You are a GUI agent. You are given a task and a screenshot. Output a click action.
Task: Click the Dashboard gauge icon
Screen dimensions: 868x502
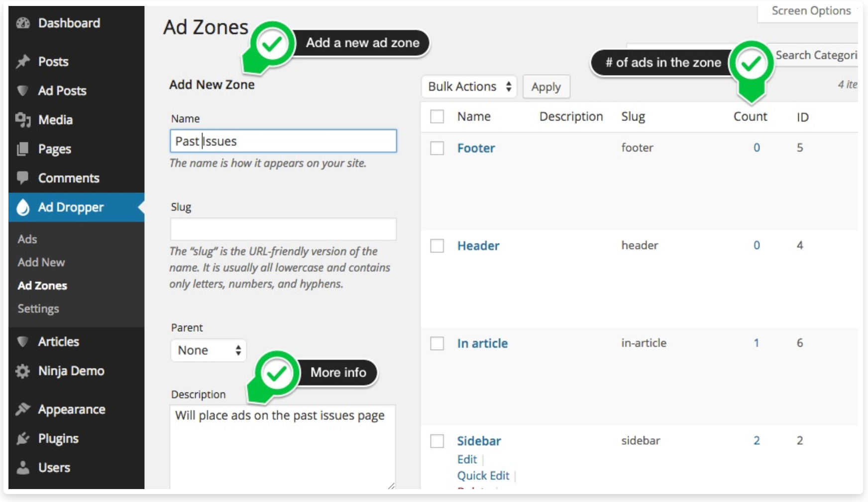click(23, 23)
